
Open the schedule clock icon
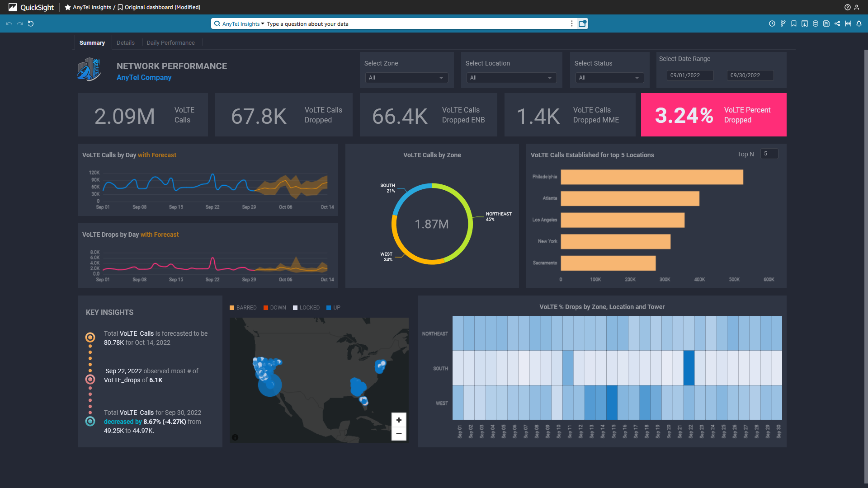772,23
